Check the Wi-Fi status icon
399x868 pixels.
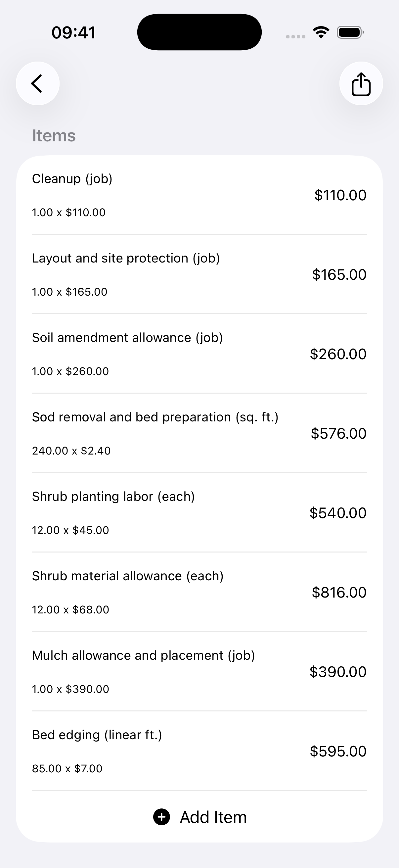[321, 32]
